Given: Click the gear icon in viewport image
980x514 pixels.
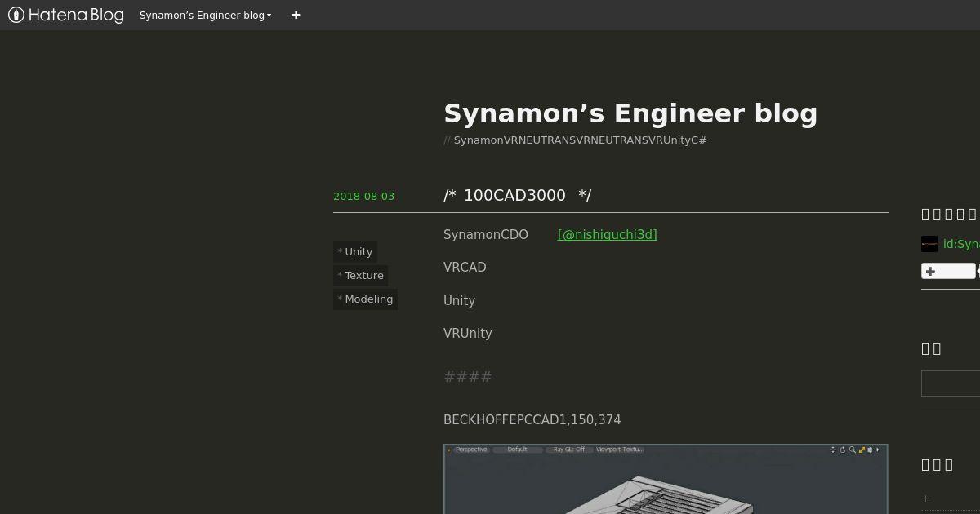Looking at the screenshot, I should tap(871, 450).
